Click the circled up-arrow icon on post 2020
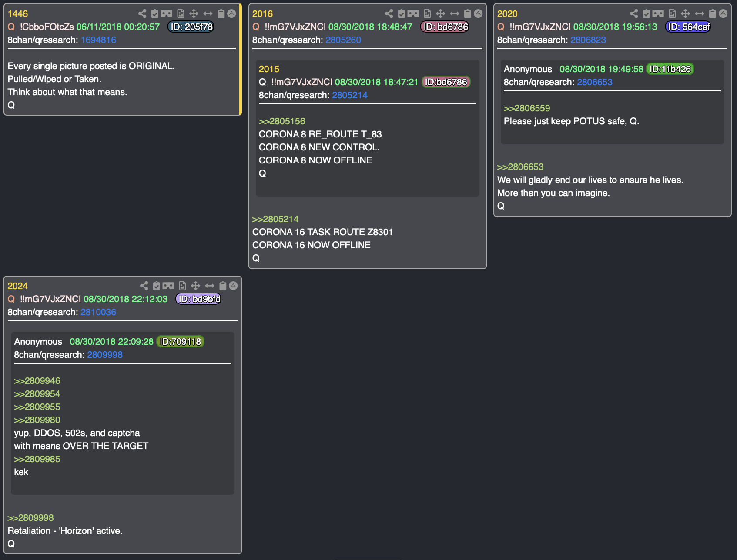This screenshot has height=560, width=737. pos(723,13)
